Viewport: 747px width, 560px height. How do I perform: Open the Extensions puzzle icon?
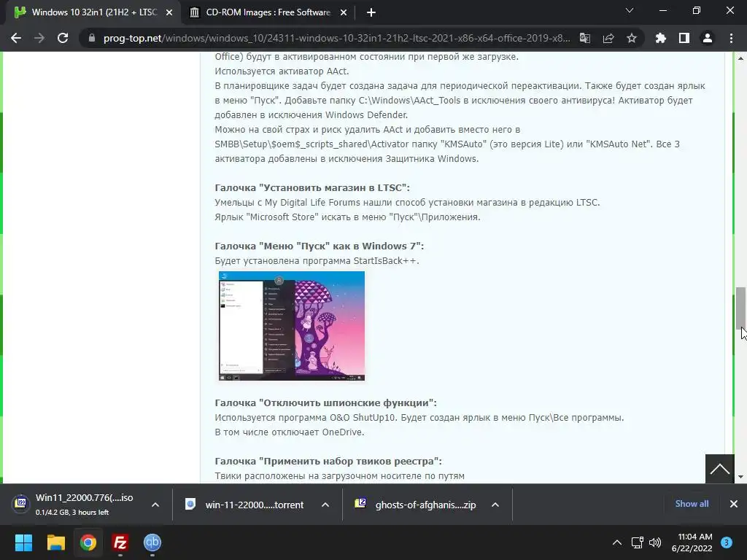(x=660, y=38)
